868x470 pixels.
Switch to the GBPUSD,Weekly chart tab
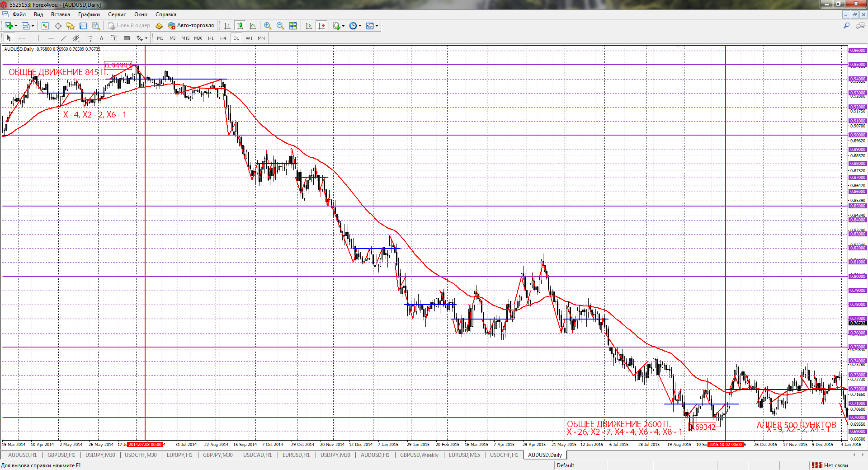pos(419,455)
